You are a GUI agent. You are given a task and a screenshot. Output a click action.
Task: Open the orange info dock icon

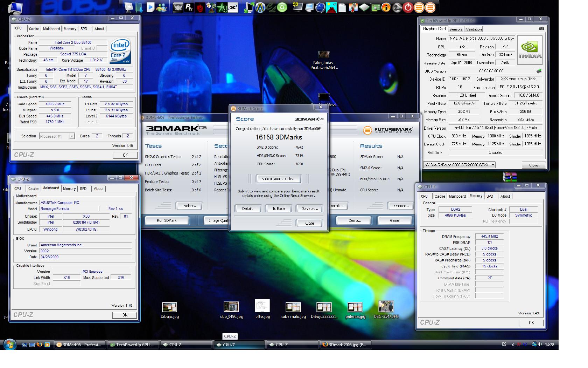tap(386, 7)
